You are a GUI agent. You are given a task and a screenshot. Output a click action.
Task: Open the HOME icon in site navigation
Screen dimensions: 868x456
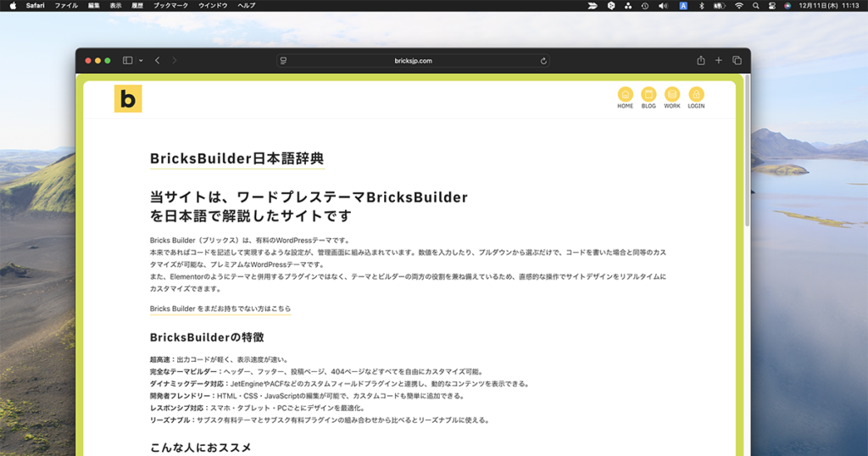625,95
